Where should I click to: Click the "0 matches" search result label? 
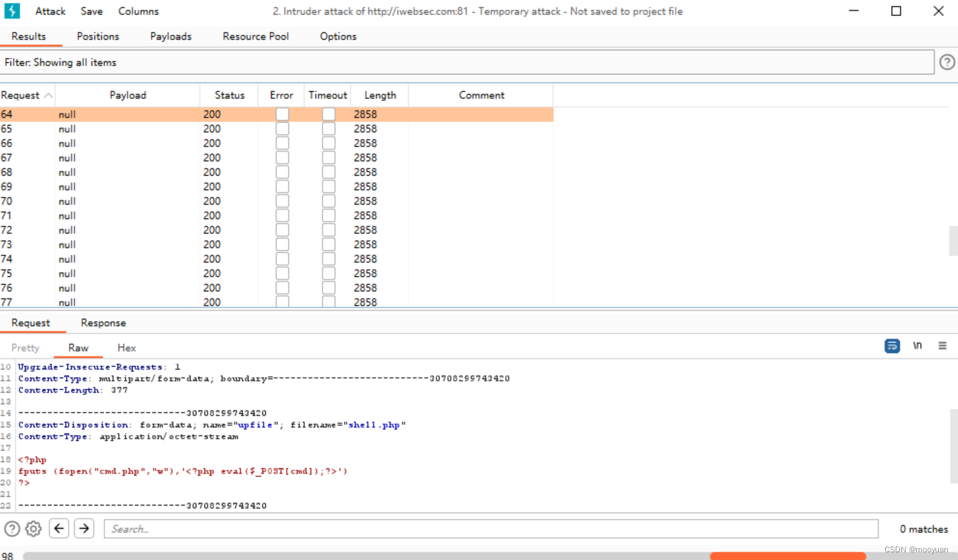tap(924, 529)
